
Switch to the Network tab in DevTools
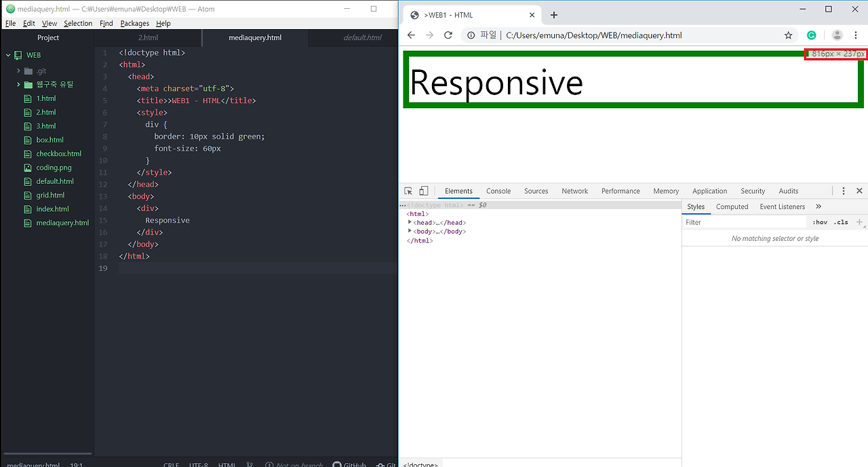(x=575, y=191)
